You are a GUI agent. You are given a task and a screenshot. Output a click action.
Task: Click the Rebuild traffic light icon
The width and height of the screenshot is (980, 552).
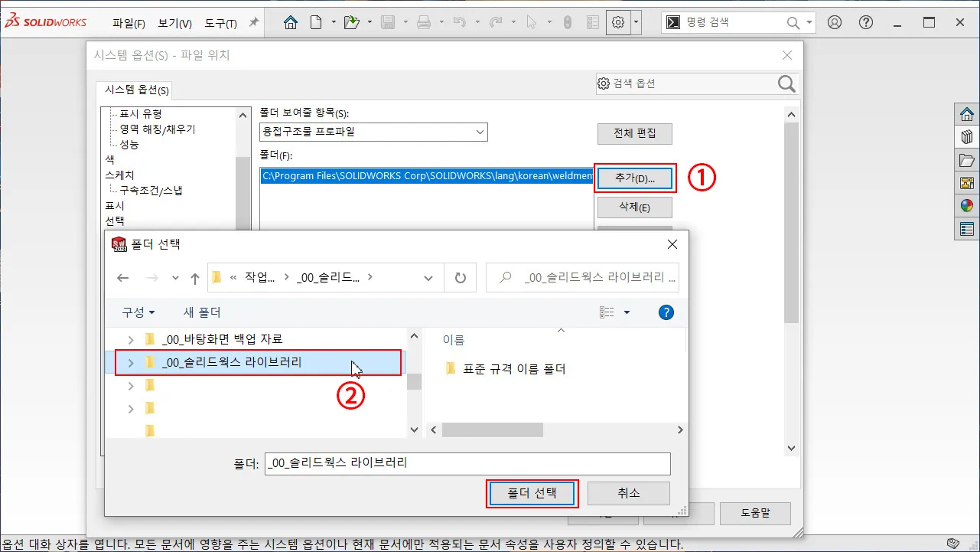(x=568, y=22)
